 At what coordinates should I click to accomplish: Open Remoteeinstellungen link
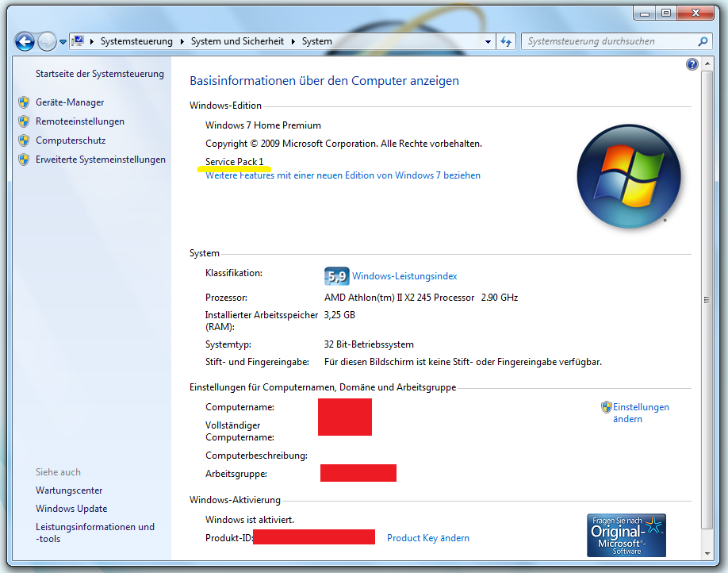pyautogui.click(x=80, y=121)
